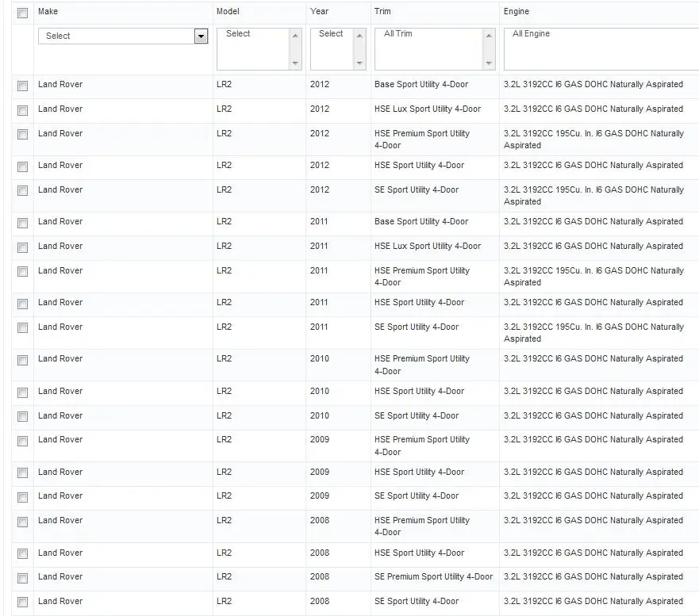Tick the select-all checkbox in the header row

click(x=22, y=13)
